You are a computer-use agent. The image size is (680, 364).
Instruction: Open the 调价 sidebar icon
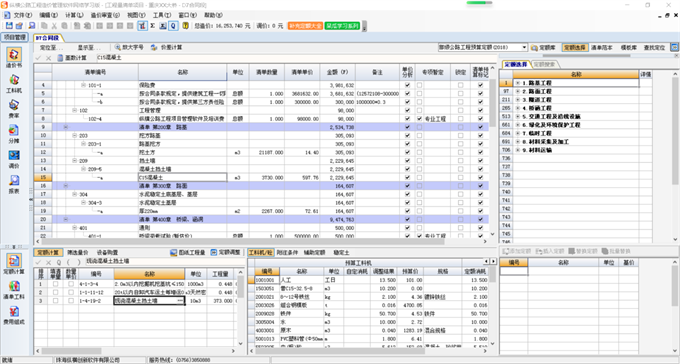point(14,159)
